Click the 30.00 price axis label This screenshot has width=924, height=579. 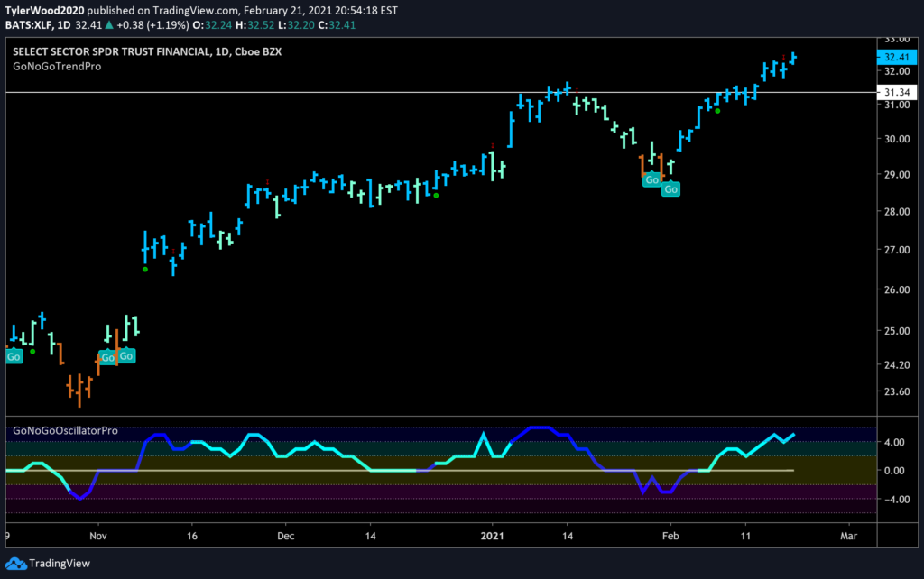click(896, 140)
